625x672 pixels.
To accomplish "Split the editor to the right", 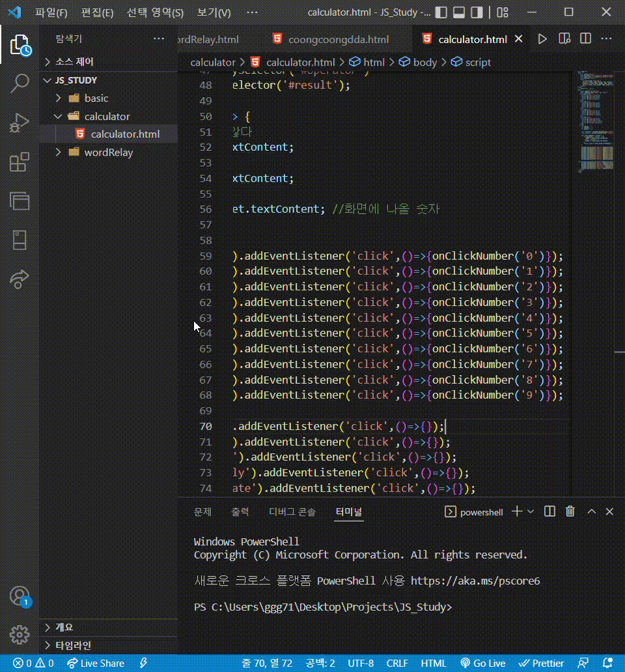I will tap(585, 39).
